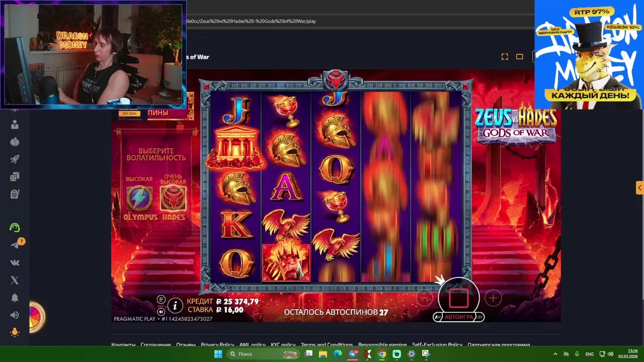Click the remaining autospins counter text

(x=336, y=312)
